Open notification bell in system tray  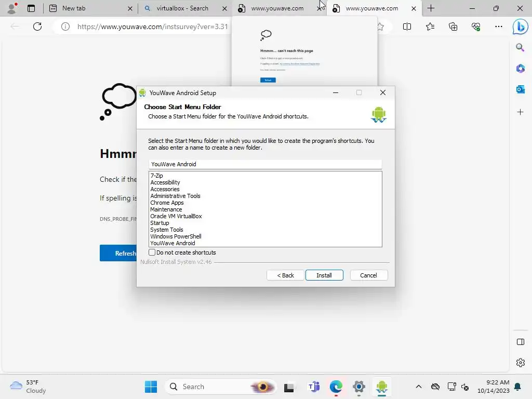(x=518, y=387)
